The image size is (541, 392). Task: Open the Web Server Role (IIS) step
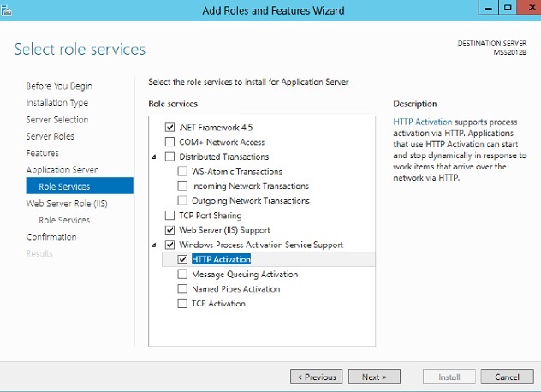coord(67,204)
